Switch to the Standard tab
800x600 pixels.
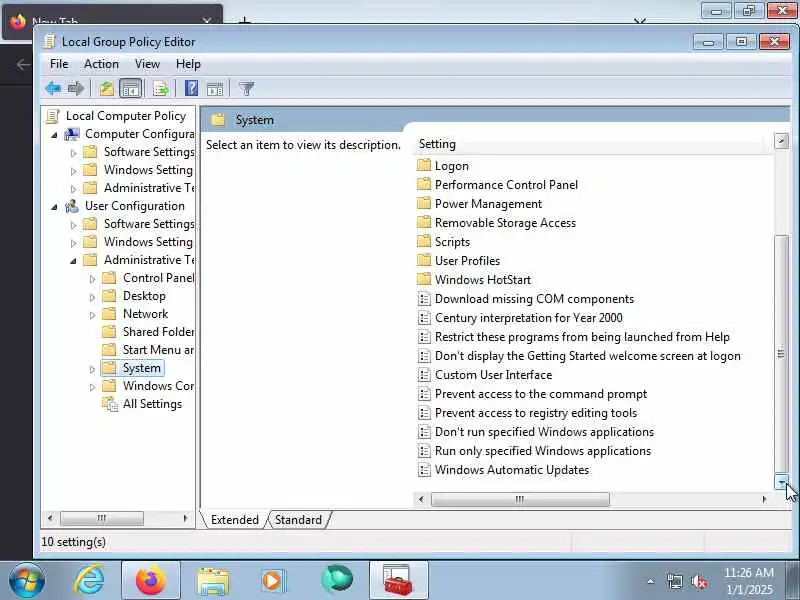point(298,520)
